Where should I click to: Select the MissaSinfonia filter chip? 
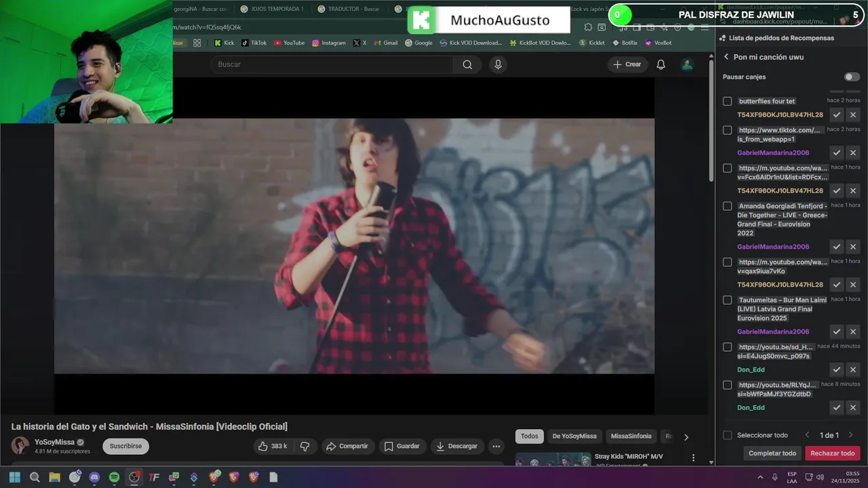(x=631, y=436)
